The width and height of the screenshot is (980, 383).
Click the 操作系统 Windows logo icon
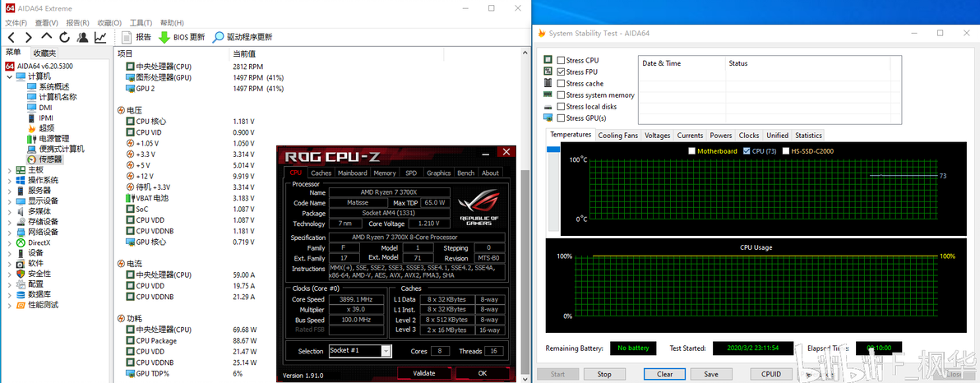click(21, 180)
